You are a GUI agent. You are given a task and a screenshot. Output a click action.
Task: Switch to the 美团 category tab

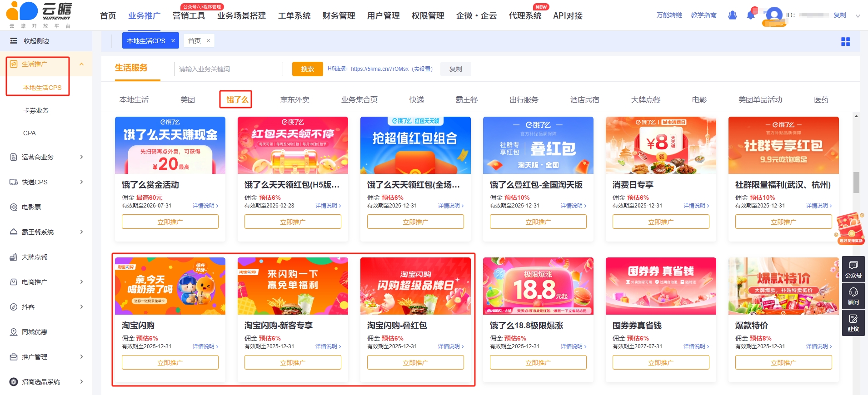click(188, 99)
